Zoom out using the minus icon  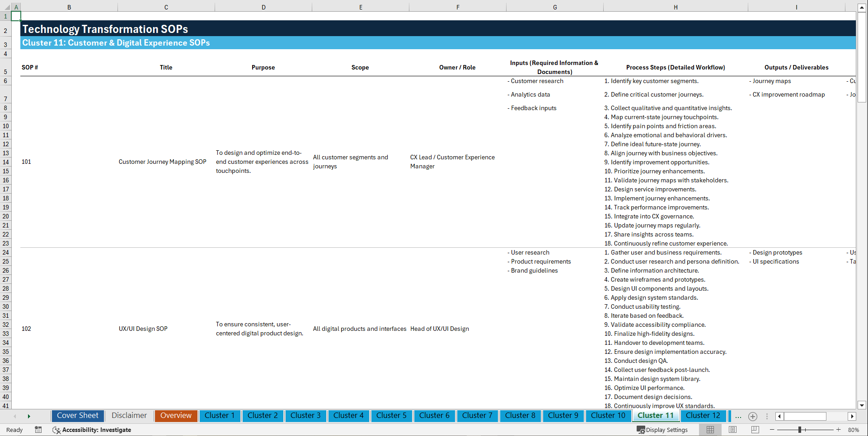coord(772,430)
